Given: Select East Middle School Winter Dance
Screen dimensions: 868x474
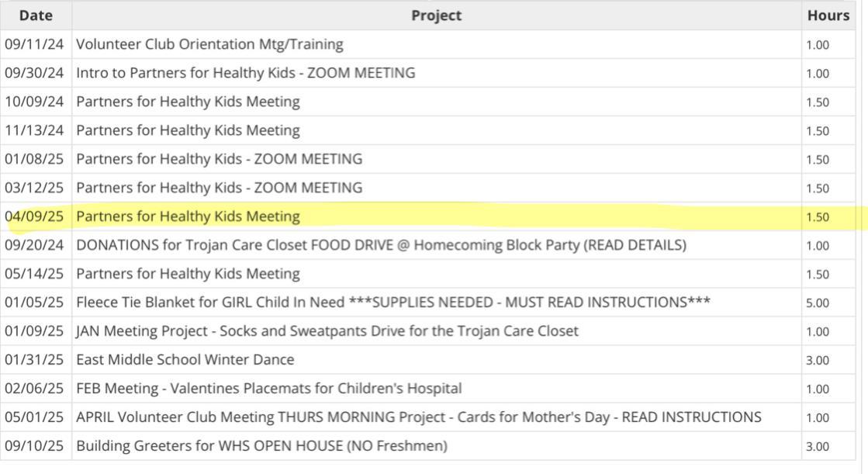Looking at the screenshot, I should coord(185,360).
